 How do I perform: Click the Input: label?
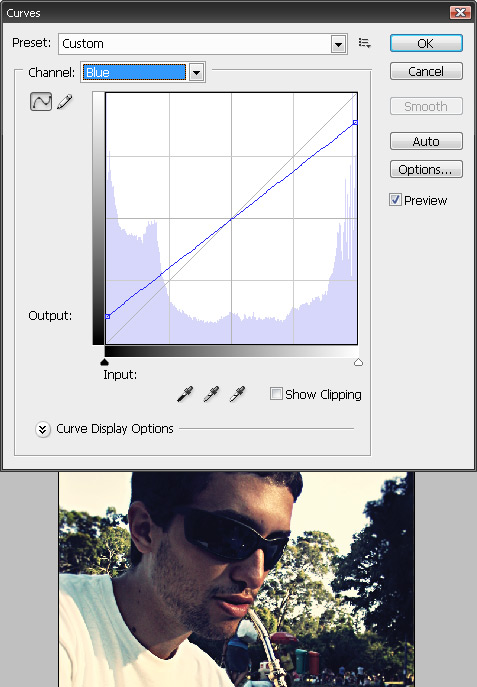click(120, 375)
